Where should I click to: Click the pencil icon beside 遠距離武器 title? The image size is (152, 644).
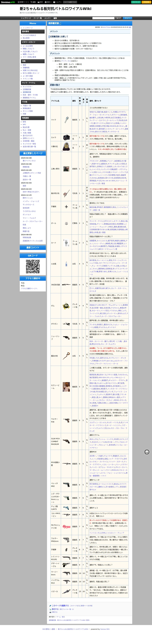pyautogui.click(x=60, y=23)
